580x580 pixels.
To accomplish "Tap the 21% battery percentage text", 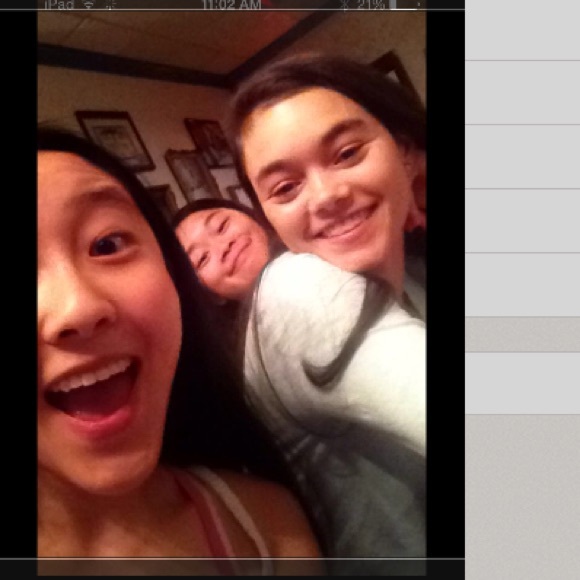I will (371, 4).
